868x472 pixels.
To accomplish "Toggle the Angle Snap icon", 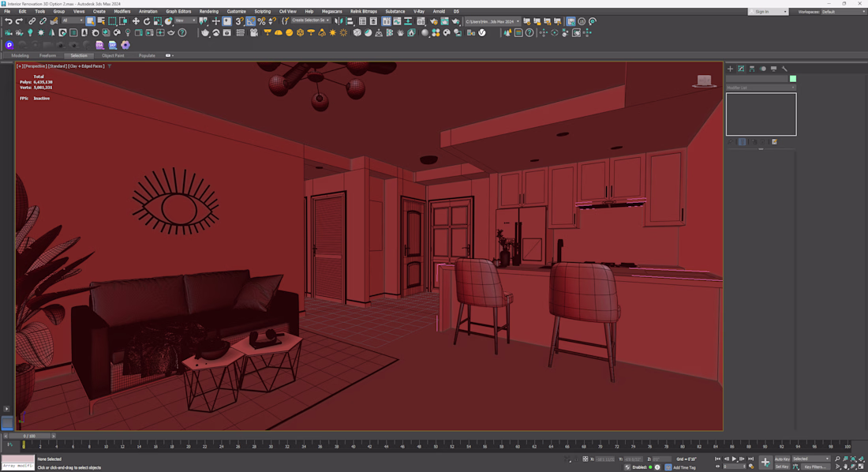I will (x=251, y=21).
